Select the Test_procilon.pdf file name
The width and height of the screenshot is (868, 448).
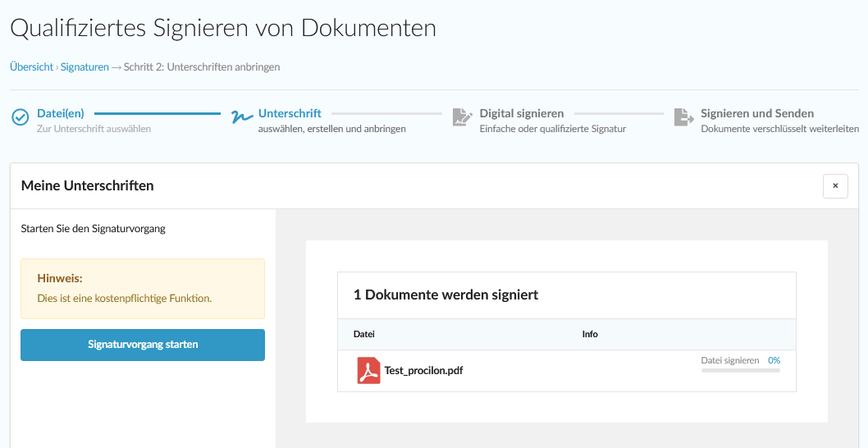(x=423, y=371)
